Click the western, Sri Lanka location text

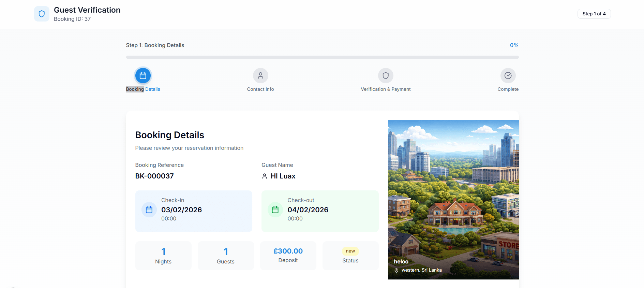click(x=422, y=270)
